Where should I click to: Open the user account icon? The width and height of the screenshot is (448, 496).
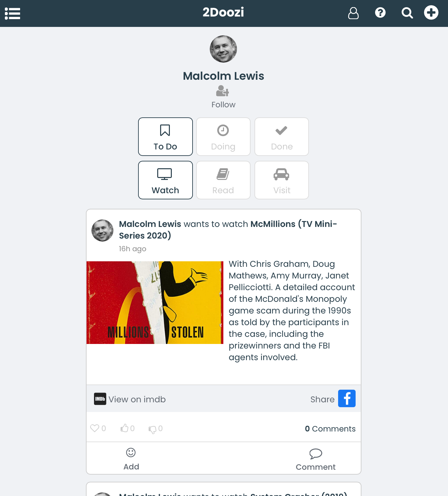click(353, 13)
